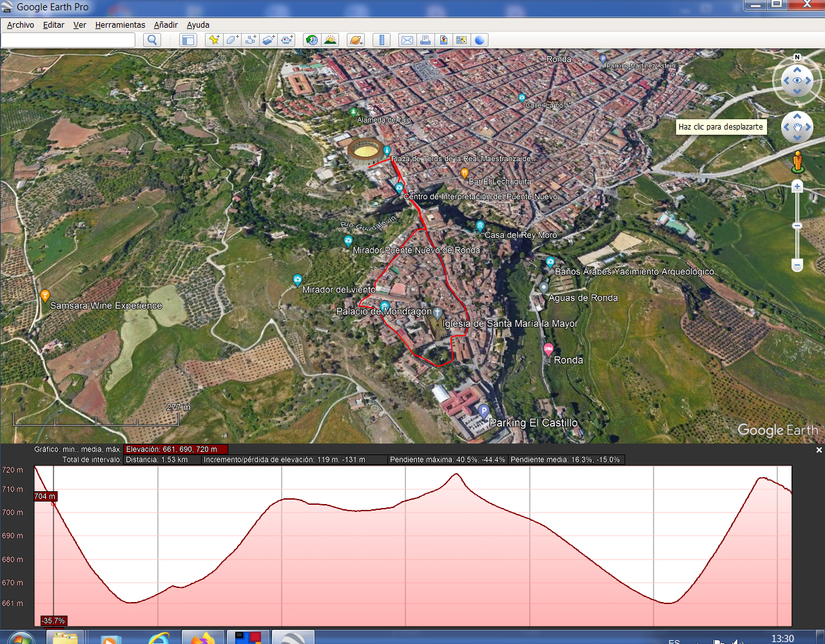Click the zoom slider handle
Viewport: 825px width, 644px height.
point(797,226)
